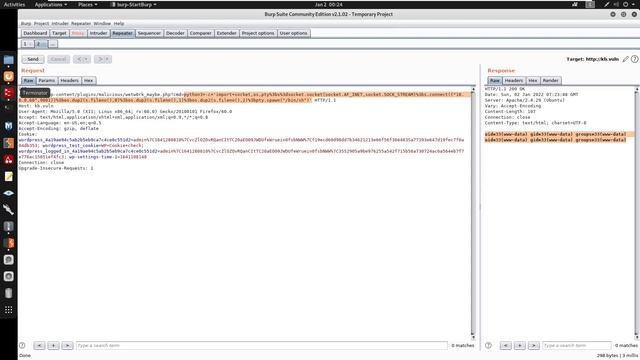640x360 pixels.
Task: Click Activities in top bar
Action: (x=14, y=4)
